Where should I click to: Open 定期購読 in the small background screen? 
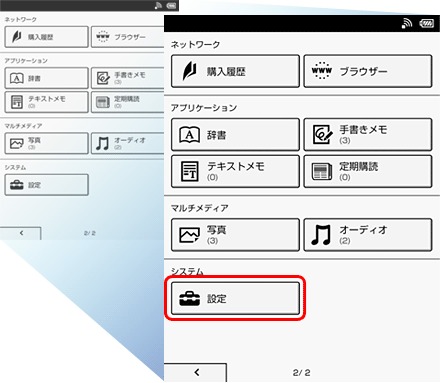(128, 102)
